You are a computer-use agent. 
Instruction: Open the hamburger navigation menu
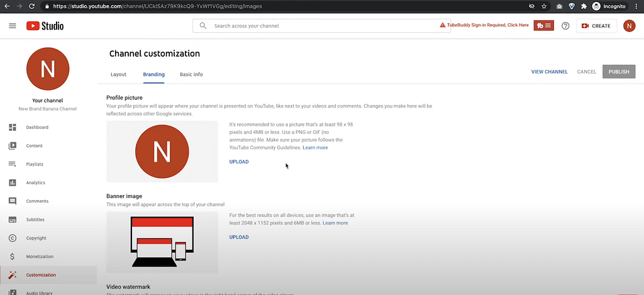coord(13,26)
